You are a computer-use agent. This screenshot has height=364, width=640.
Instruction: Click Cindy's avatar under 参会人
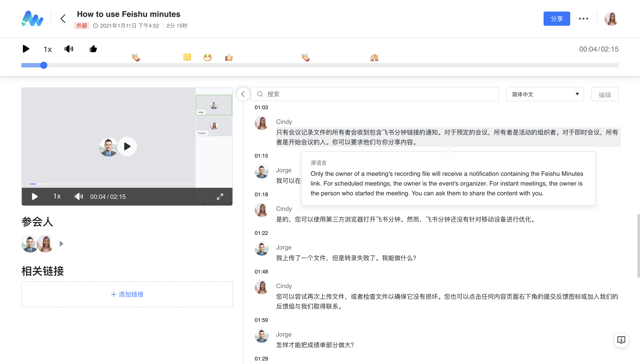pyautogui.click(x=45, y=244)
